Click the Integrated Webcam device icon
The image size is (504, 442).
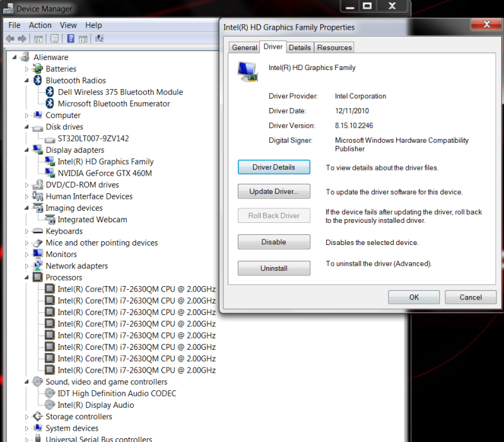50,219
